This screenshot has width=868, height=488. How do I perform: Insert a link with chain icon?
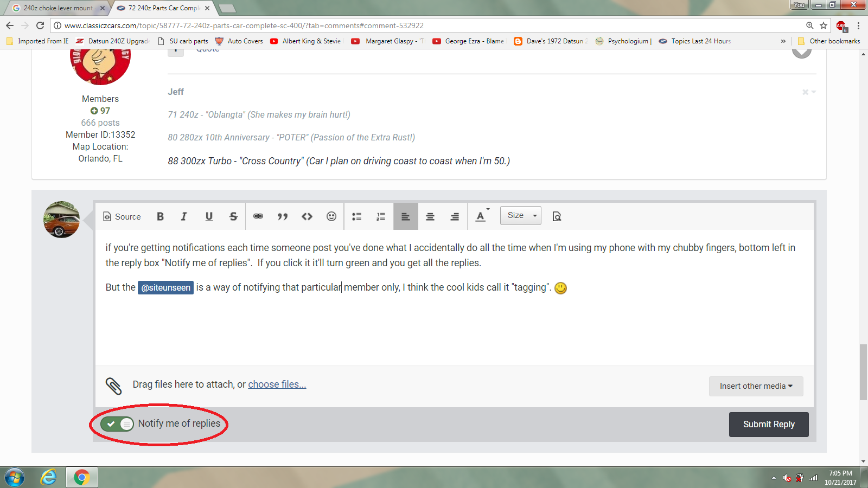[x=258, y=216]
